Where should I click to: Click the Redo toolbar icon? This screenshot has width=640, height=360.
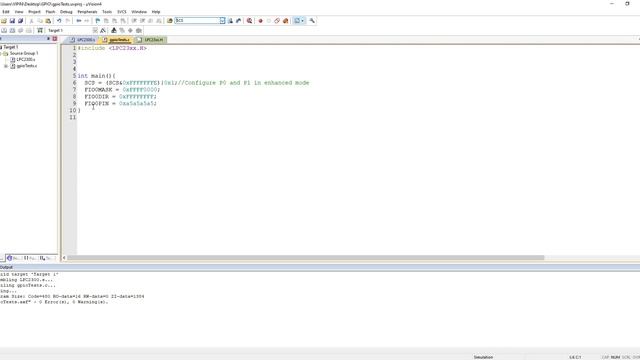(68, 21)
